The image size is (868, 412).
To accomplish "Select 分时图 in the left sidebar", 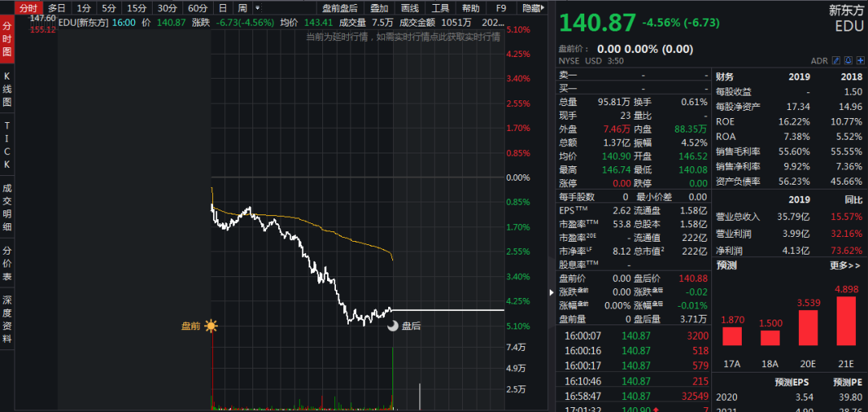I will point(7,39).
